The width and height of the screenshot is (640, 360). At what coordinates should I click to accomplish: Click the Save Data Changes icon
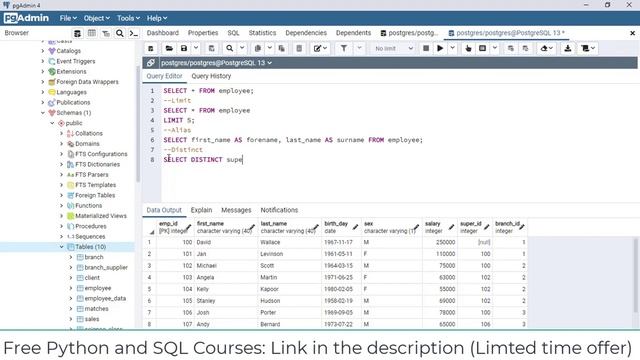point(211,48)
